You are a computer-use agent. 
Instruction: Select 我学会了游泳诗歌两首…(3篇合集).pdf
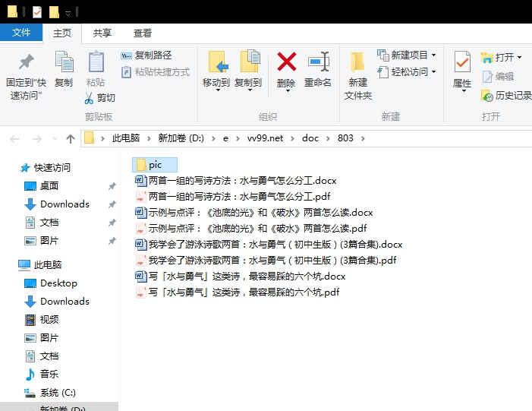pos(266,261)
